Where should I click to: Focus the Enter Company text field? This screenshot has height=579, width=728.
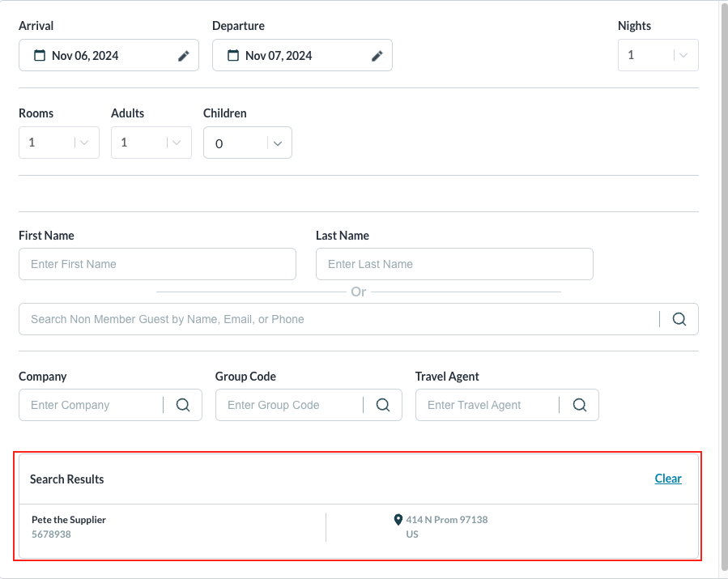(x=91, y=405)
